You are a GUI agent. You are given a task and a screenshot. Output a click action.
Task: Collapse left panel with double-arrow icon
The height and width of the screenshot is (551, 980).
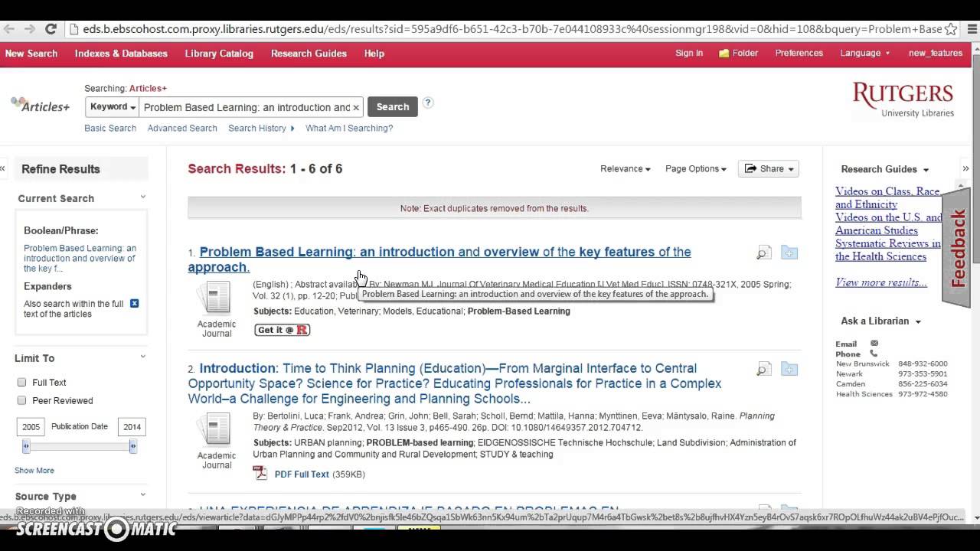coord(3,168)
